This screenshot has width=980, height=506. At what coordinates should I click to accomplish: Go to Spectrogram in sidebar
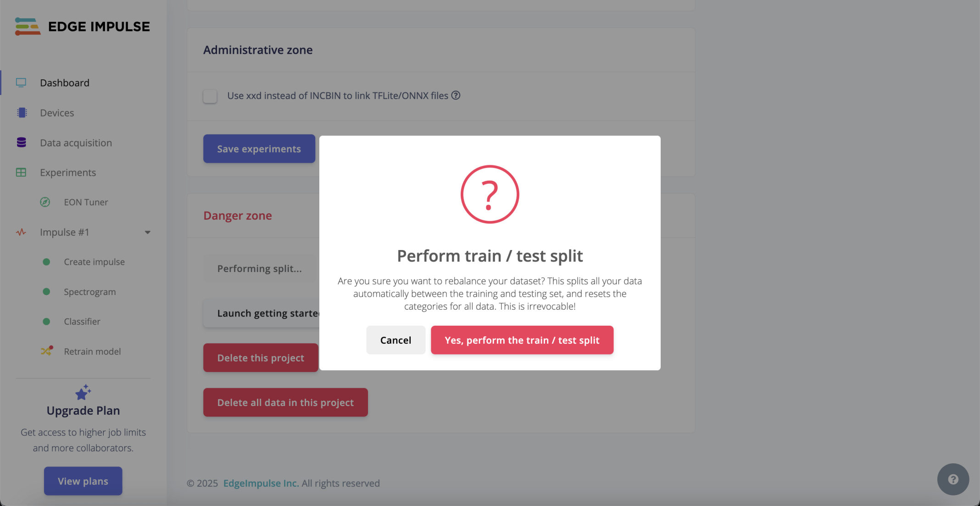pyautogui.click(x=89, y=292)
